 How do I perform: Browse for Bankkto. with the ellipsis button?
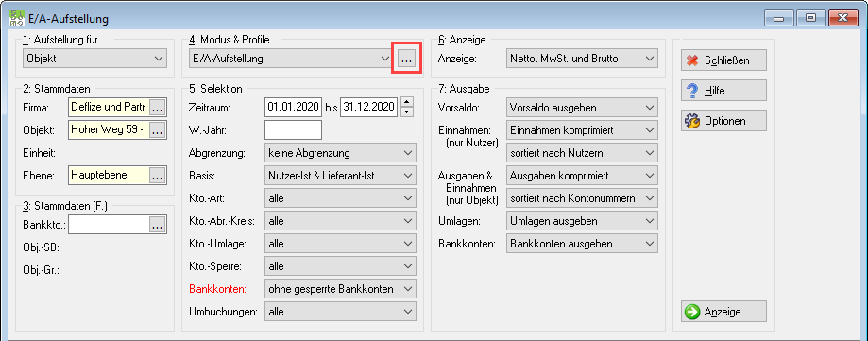(158, 225)
